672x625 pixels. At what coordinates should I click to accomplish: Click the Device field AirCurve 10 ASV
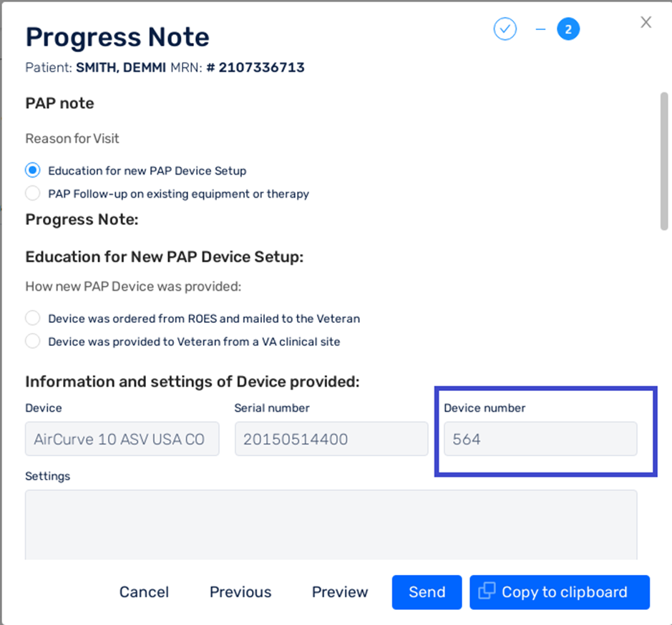[x=122, y=439]
